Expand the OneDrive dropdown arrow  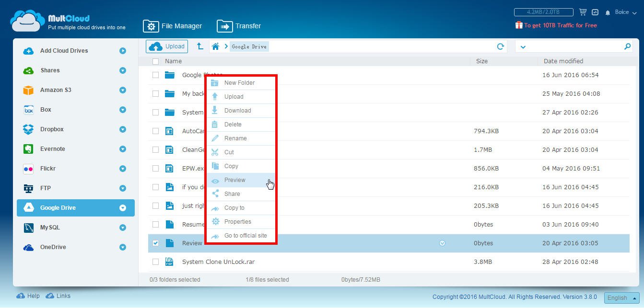click(123, 247)
